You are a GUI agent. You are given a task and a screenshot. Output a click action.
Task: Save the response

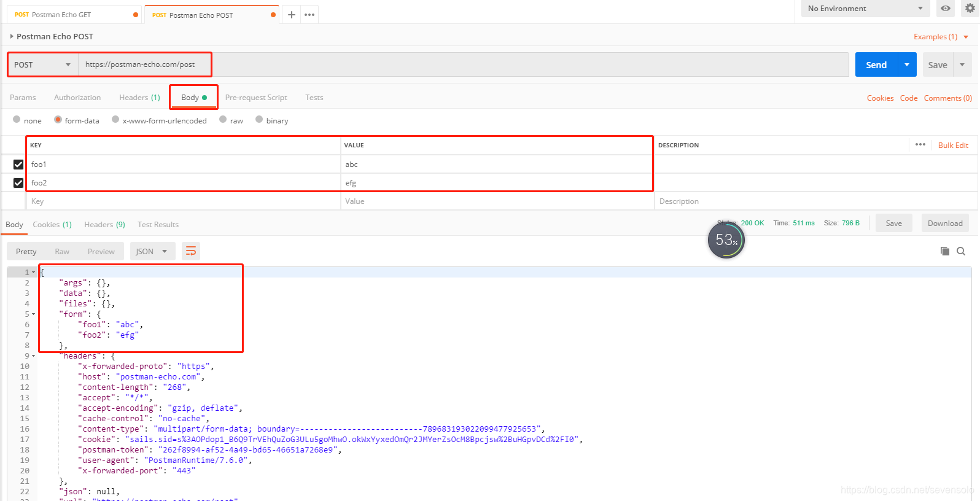coord(894,223)
